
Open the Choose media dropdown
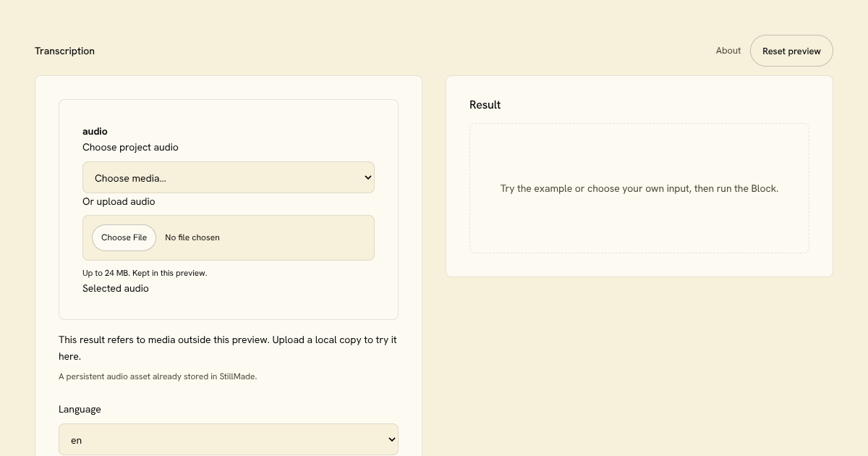(229, 177)
